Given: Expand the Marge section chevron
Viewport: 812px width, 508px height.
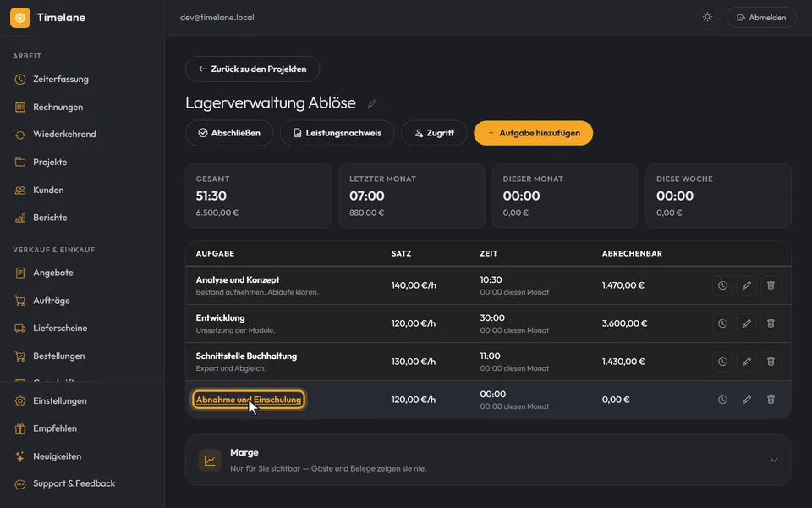Looking at the screenshot, I should [x=773, y=461].
